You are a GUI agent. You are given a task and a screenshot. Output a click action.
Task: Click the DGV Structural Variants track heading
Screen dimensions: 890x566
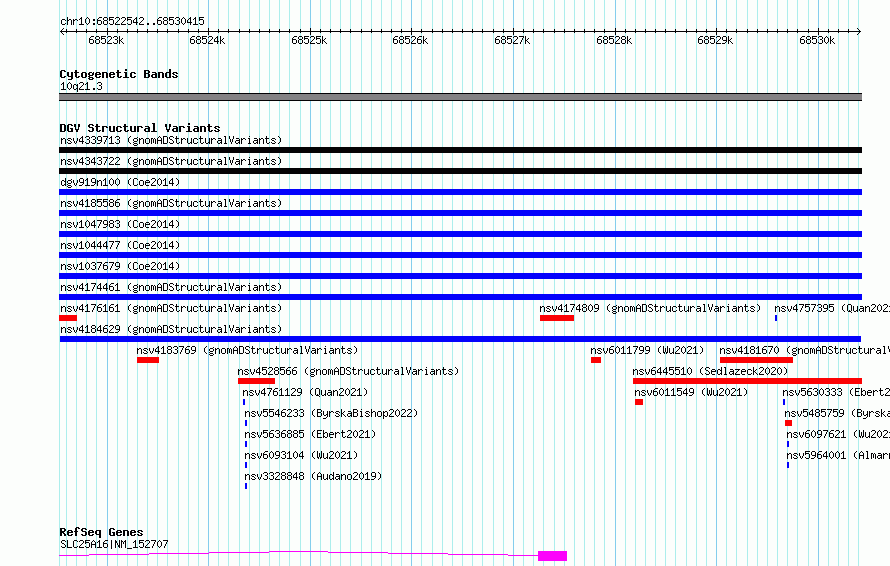pyautogui.click(x=140, y=128)
